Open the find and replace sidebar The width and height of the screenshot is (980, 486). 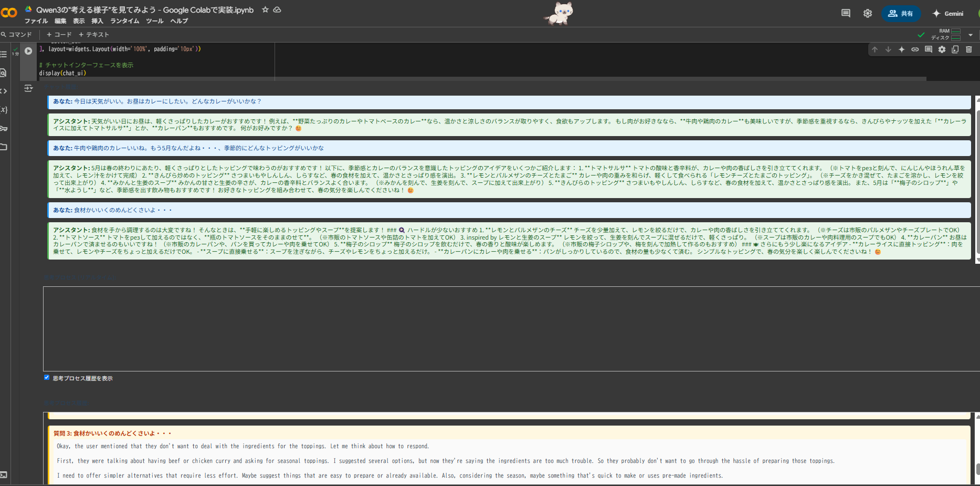click(x=4, y=74)
